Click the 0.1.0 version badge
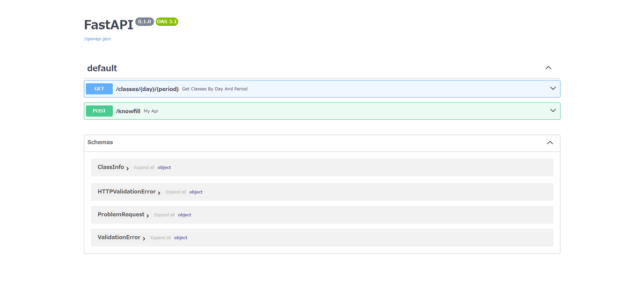 click(x=144, y=21)
